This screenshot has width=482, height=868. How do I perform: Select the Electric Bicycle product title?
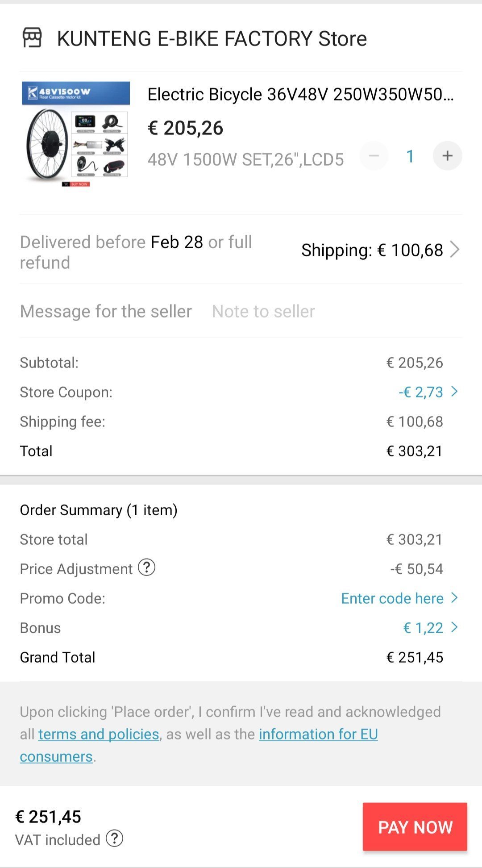[x=301, y=95]
